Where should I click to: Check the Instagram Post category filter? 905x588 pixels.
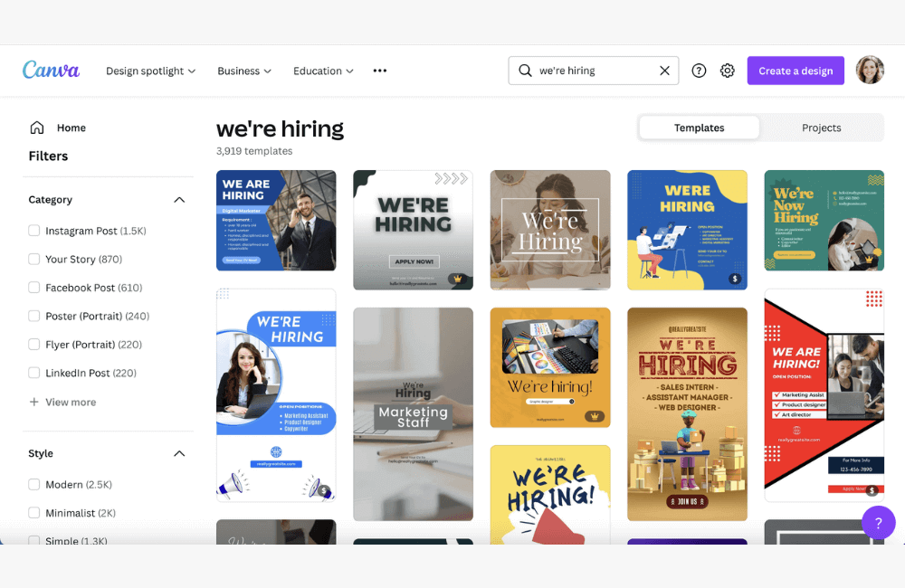click(x=36, y=231)
